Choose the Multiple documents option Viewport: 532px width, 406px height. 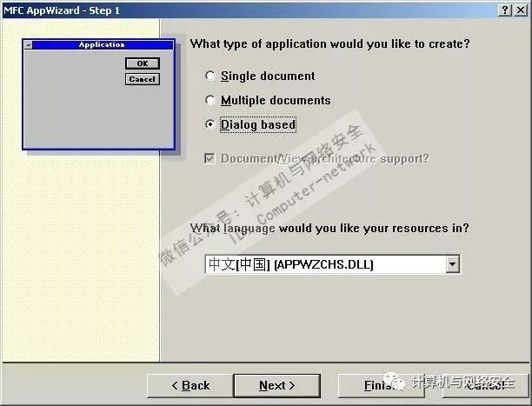[x=210, y=100]
